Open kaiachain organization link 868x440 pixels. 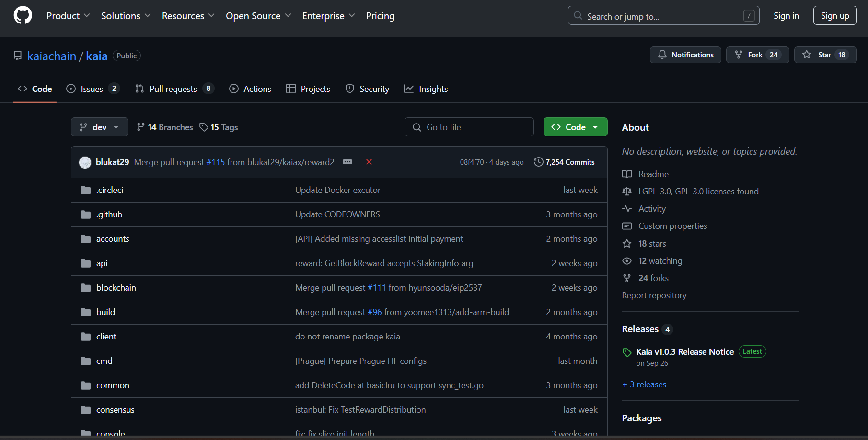52,56
